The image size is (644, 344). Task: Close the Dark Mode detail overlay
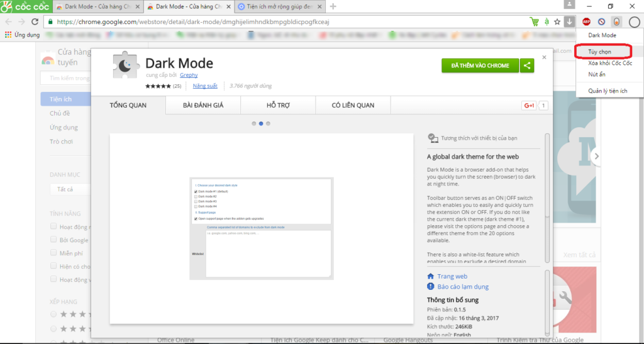[545, 57]
